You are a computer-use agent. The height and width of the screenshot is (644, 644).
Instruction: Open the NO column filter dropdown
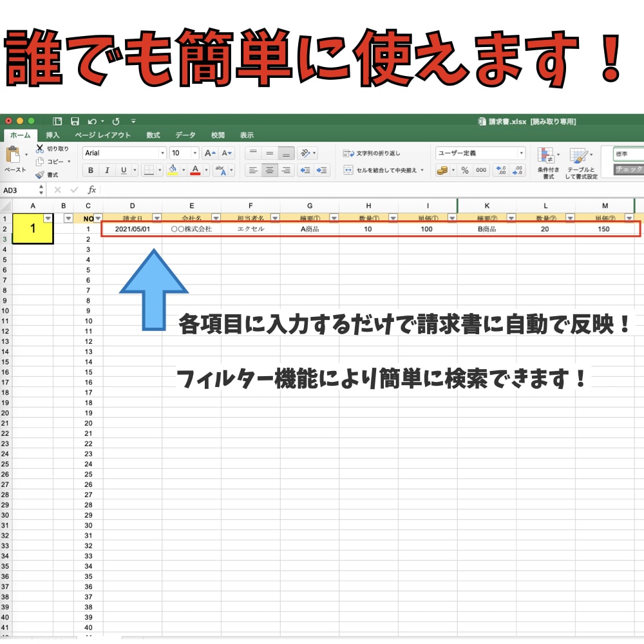point(98,218)
